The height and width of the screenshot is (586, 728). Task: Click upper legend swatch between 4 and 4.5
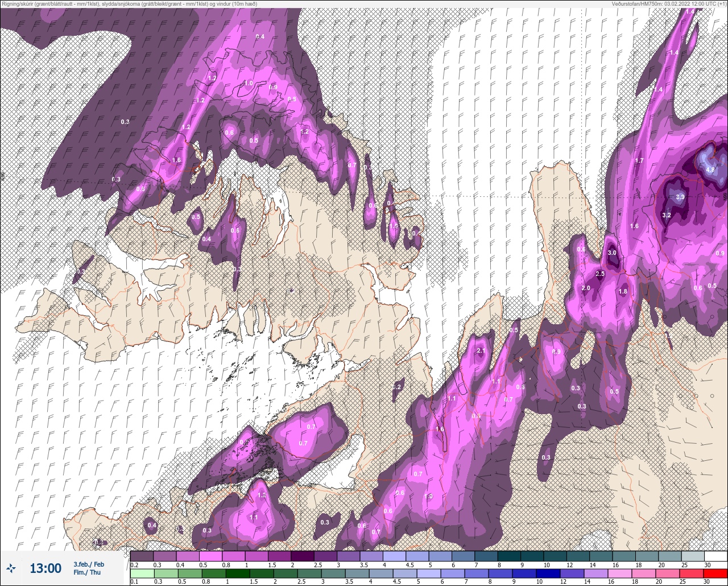coord(394,556)
